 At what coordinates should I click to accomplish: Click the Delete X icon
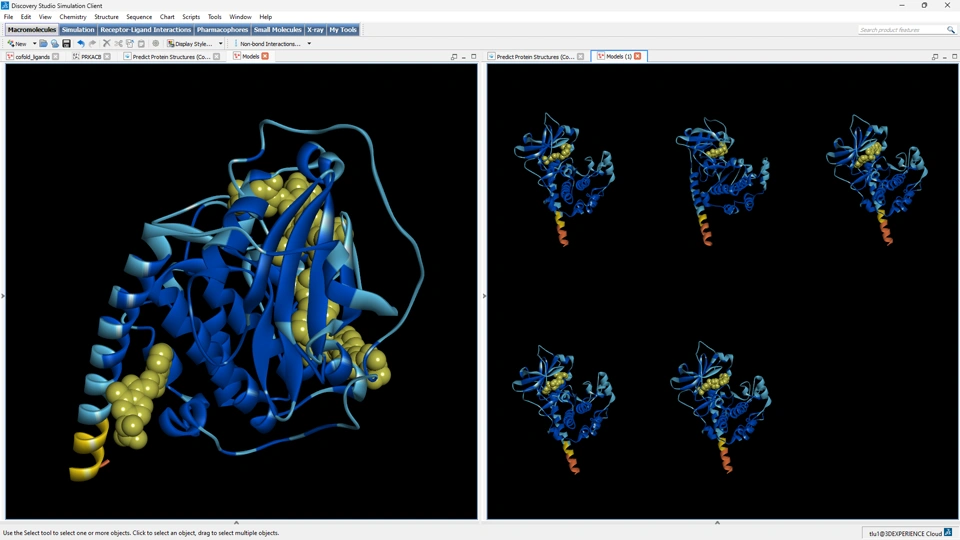point(107,43)
